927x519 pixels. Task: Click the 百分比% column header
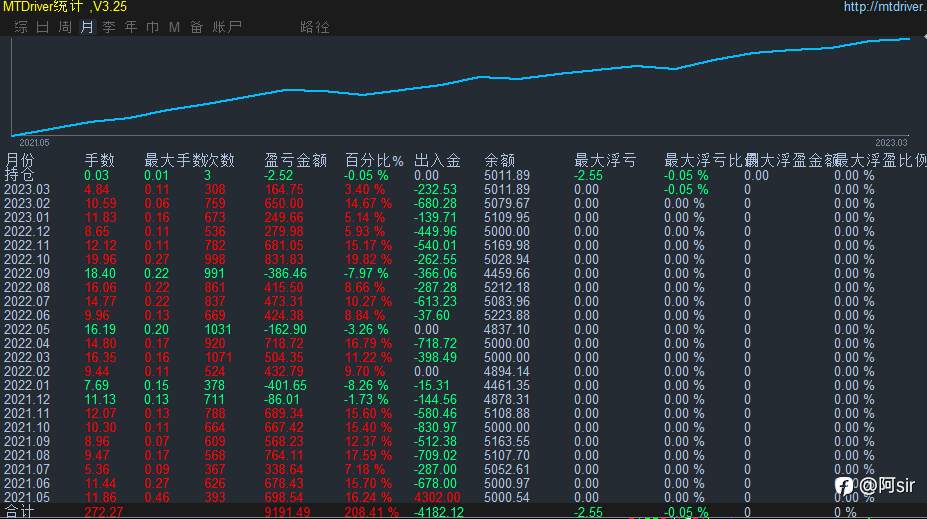coord(374,160)
